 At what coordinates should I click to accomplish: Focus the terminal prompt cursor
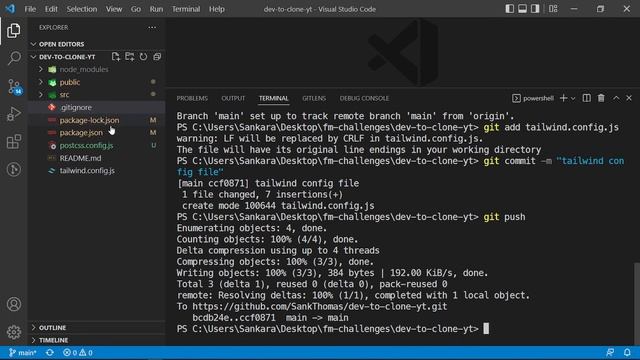pyautogui.click(x=486, y=329)
